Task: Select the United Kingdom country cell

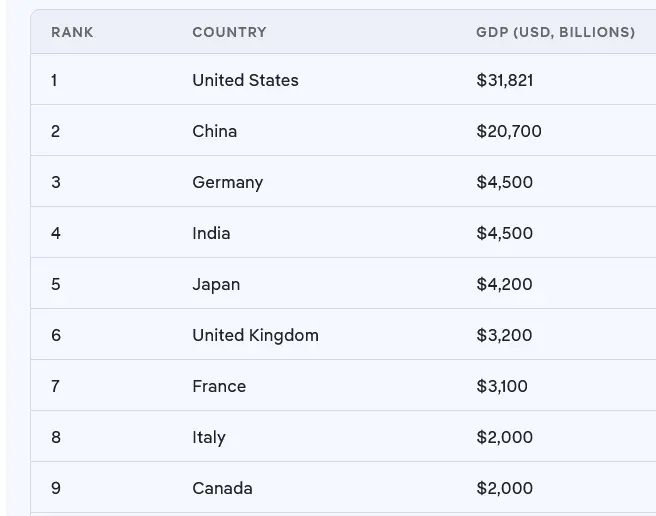Action: click(255, 335)
